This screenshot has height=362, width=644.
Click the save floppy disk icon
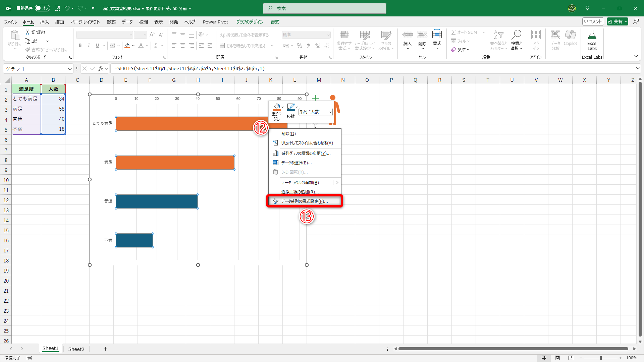[57, 8]
